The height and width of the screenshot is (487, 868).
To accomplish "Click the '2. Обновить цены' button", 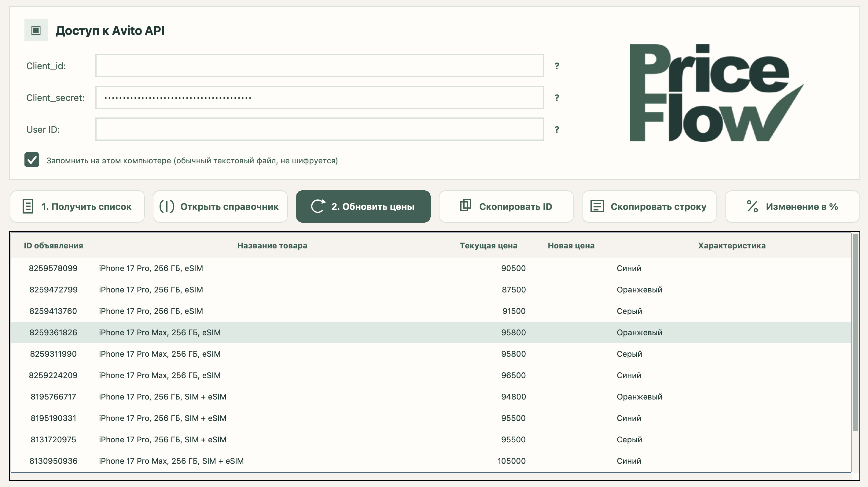I will click(363, 206).
